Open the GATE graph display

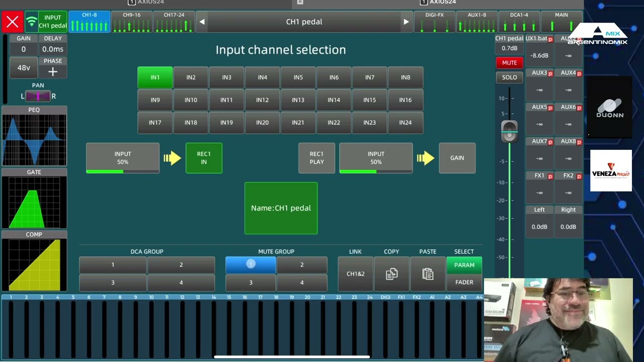[x=34, y=202]
